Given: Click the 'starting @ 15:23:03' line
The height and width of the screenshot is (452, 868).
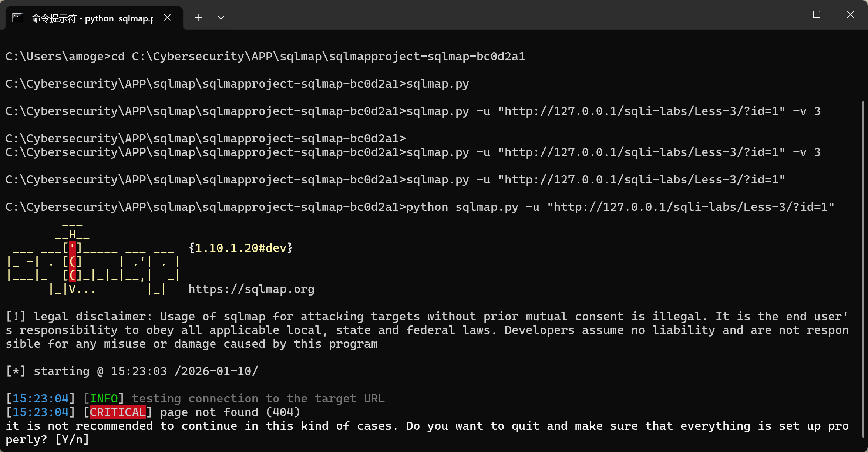Looking at the screenshot, I should click(132, 371).
